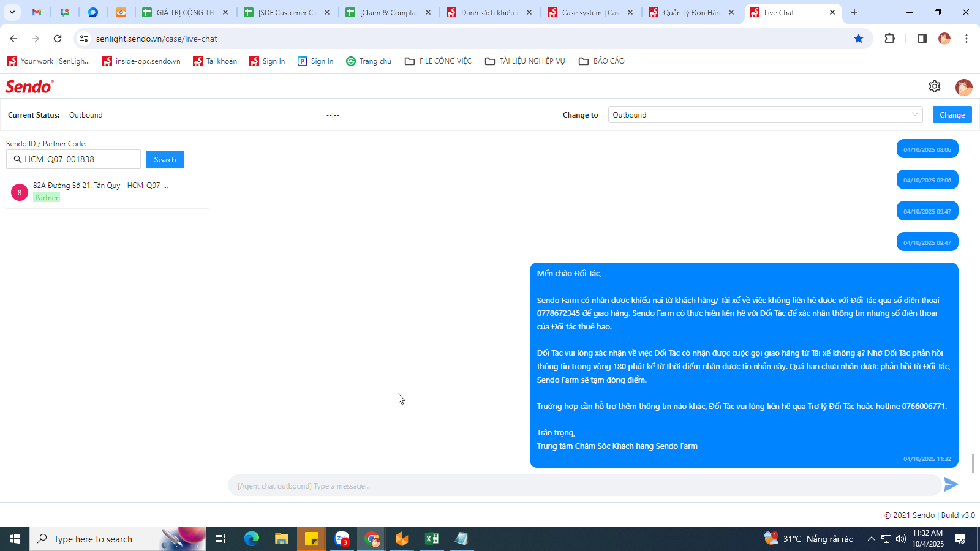
Task: Open the notification center icon
Action: point(960,539)
